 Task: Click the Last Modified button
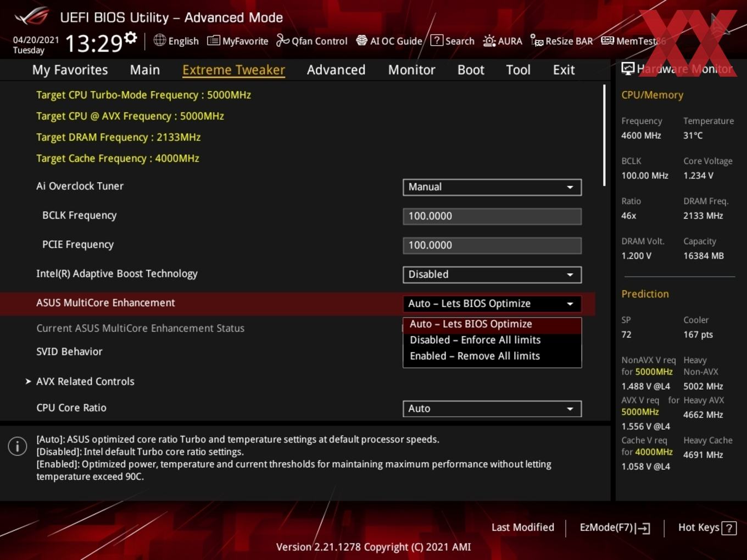(x=523, y=527)
